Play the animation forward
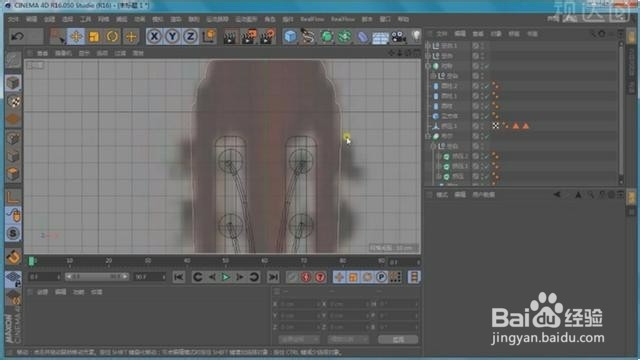The image size is (640, 360). (225, 277)
